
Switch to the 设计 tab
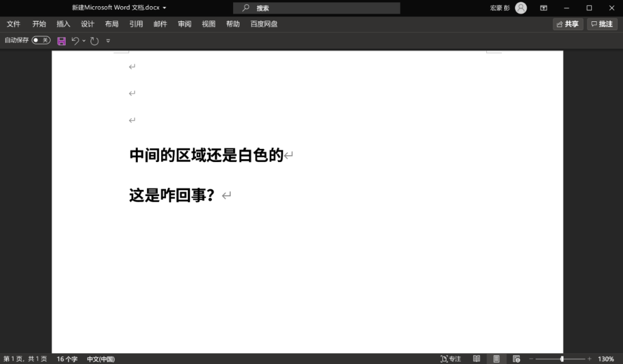(x=88, y=24)
